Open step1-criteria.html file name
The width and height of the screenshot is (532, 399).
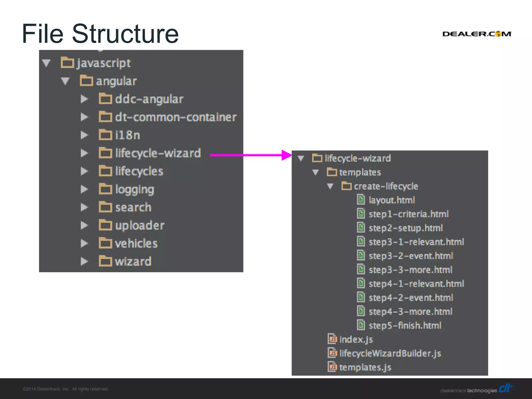pyautogui.click(x=409, y=214)
